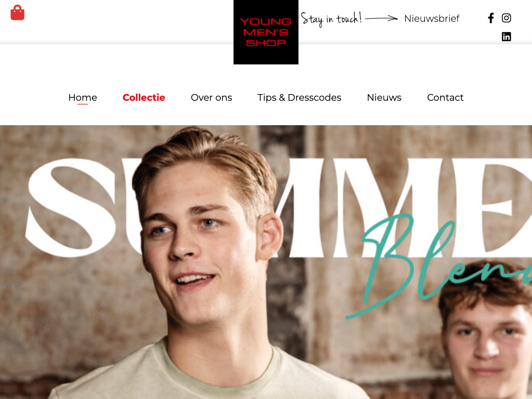
Task: Open the Collectie menu
Action: pyautogui.click(x=144, y=98)
